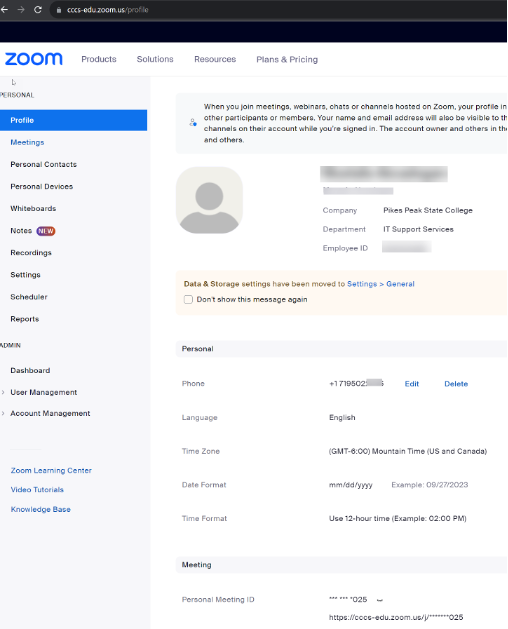
Task: Open Settings in the sidebar
Action: tap(25, 275)
